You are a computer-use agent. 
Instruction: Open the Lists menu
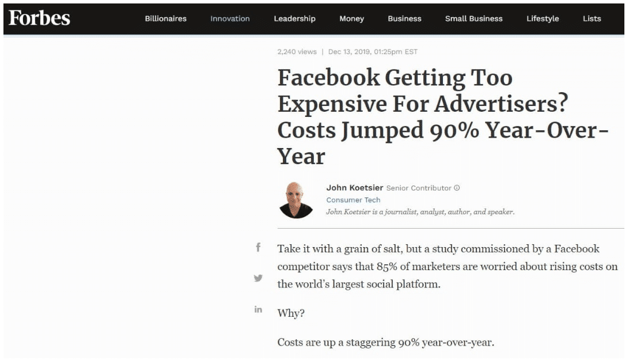click(x=592, y=18)
